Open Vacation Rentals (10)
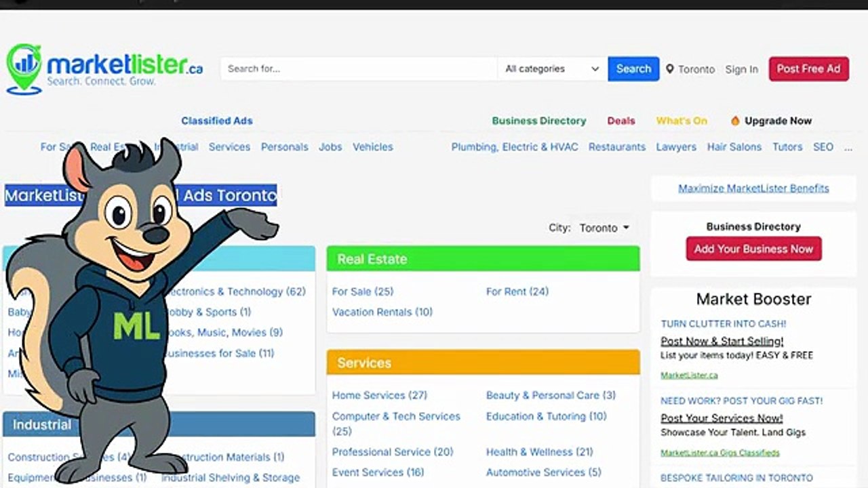Viewport: 868px width, 488px height. (x=382, y=312)
